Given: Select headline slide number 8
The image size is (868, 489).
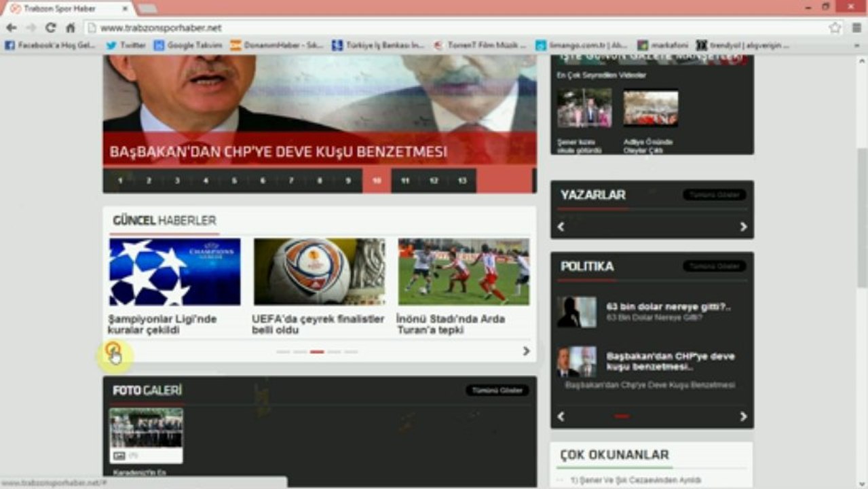Looking at the screenshot, I should [320, 181].
